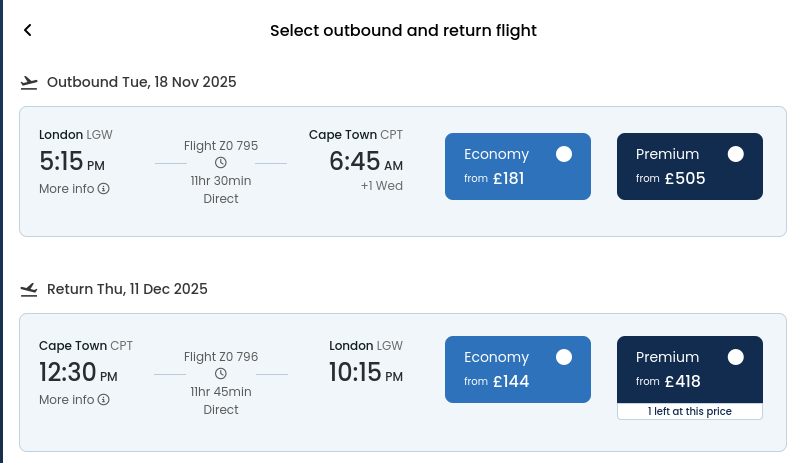Open More info for Cape Town departure

point(74,400)
